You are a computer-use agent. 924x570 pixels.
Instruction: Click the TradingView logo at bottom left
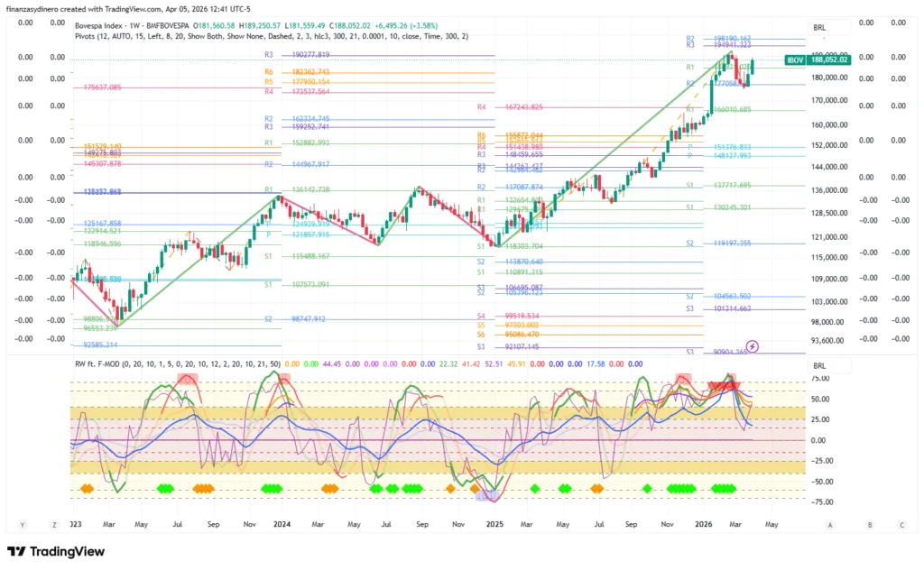pyautogui.click(x=55, y=552)
